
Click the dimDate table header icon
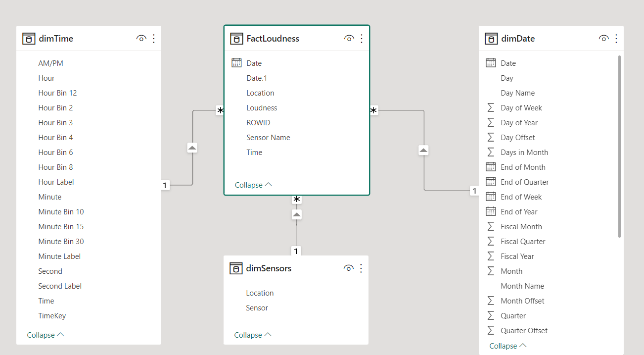(x=491, y=39)
